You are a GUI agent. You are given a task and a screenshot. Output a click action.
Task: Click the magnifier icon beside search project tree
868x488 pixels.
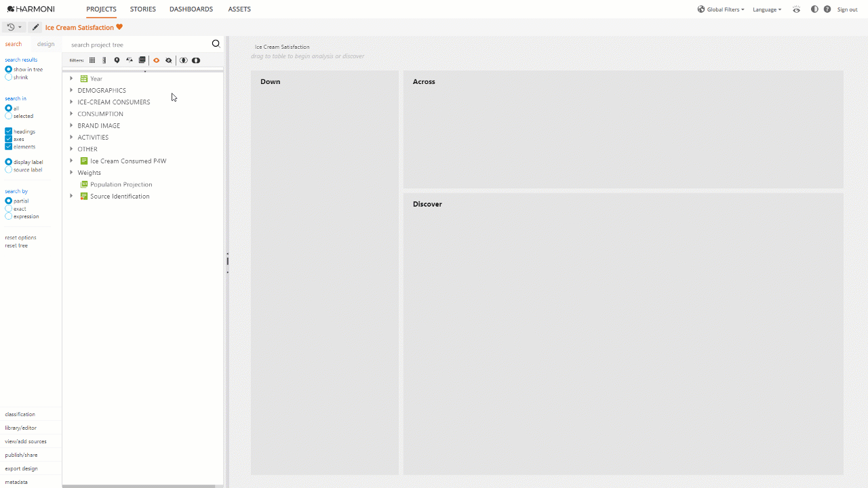point(216,44)
